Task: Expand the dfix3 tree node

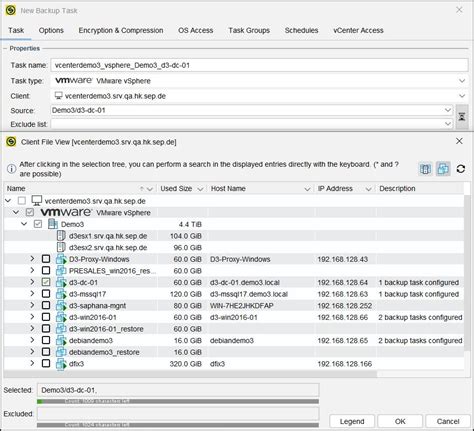Action: tap(32, 363)
